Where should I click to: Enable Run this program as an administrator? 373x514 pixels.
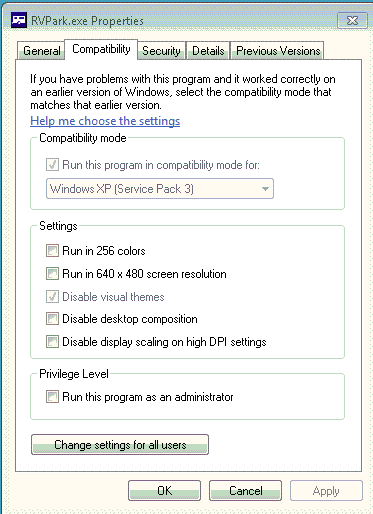point(52,397)
